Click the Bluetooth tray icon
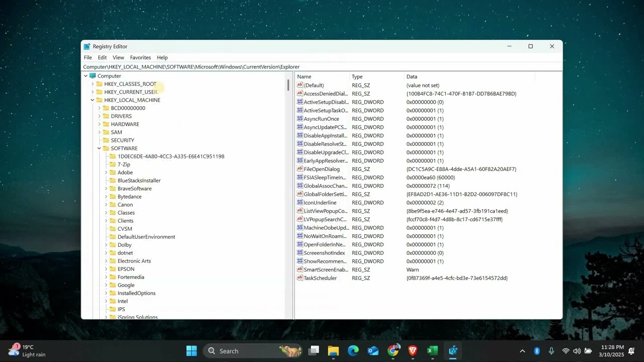Viewport: 644px width, 362px height. tap(537, 351)
